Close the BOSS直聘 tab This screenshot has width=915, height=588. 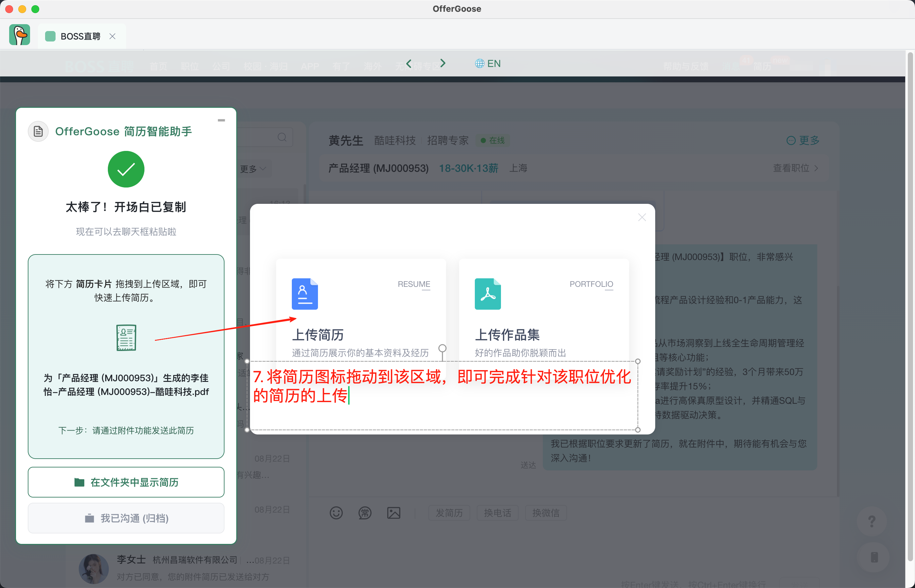click(112, 36)
